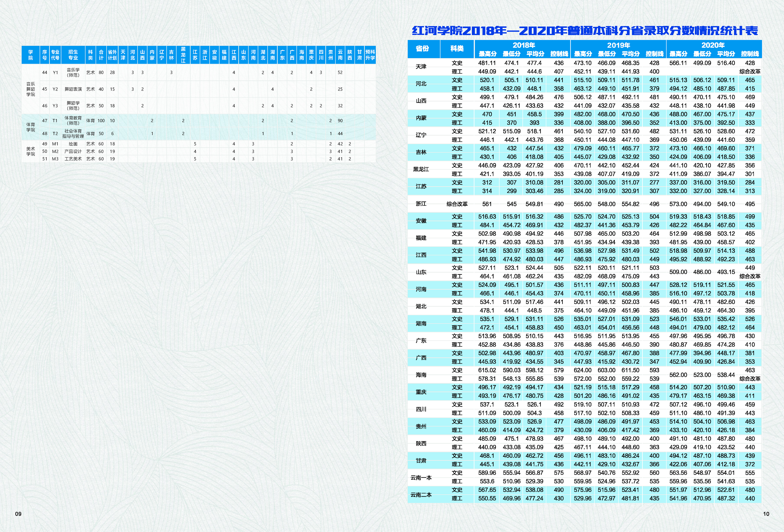Click the 天津 province row label in score table

point(421,67)
